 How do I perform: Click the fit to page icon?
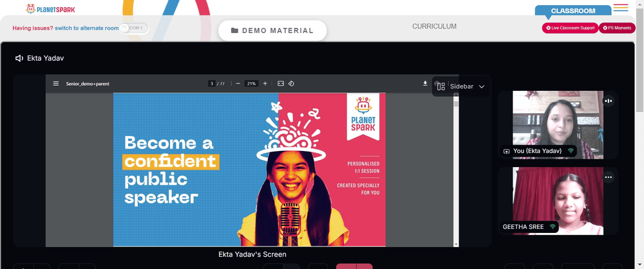[x=281, y=83]
